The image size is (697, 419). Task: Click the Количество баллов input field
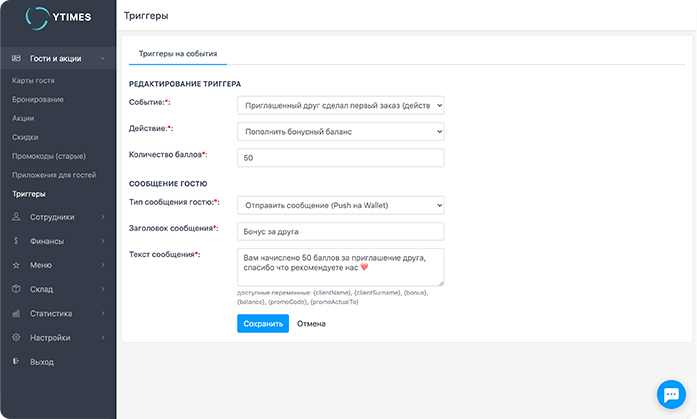pyautogui.click(x=340, y=158)
